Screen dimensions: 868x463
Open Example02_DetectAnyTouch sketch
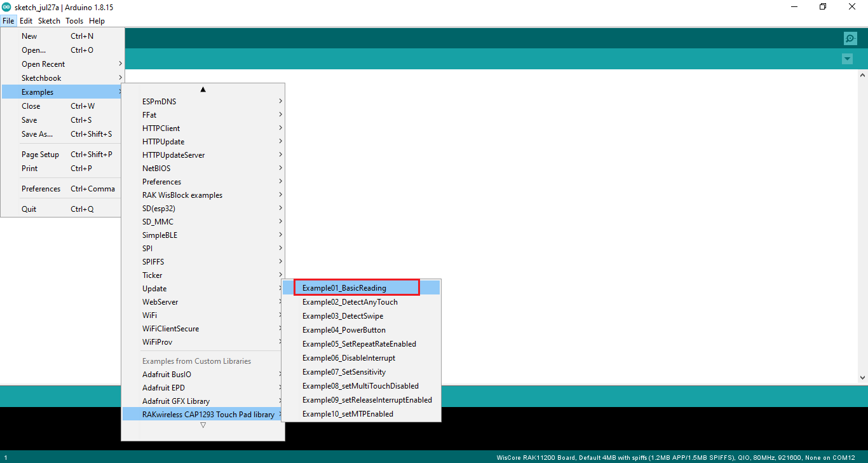pos(361,302)
